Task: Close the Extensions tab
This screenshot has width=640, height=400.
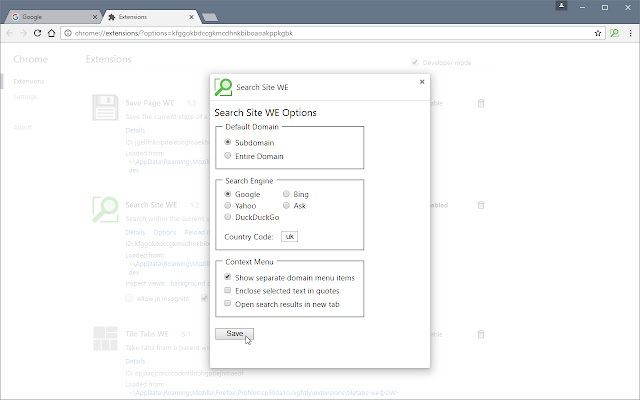Action: pyautogui.click(x=191, y=17)
